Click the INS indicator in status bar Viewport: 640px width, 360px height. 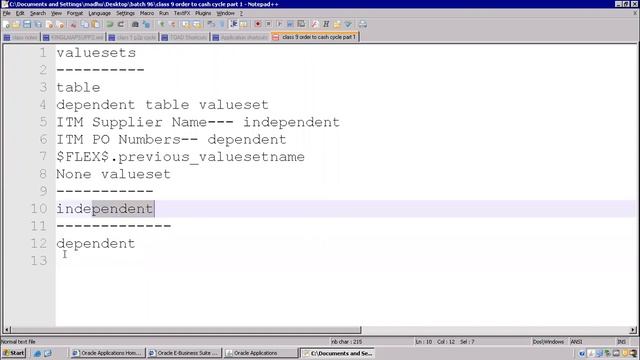click(621, 342)
